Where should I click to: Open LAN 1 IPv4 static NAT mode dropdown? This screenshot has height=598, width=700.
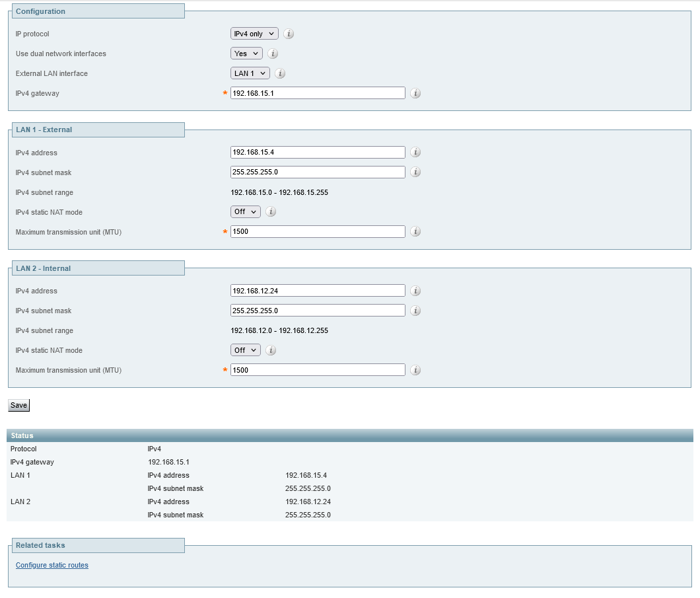click(245, 211)
